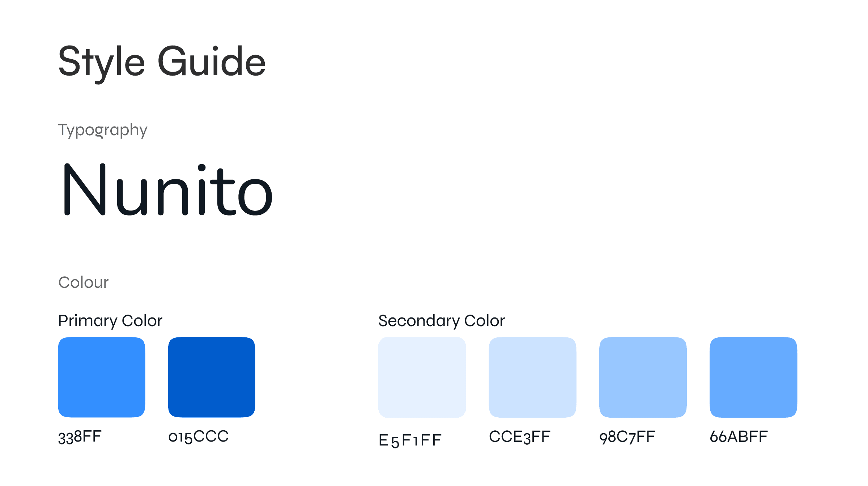Select the 015CCC hex code text

(x=198, y=437)
